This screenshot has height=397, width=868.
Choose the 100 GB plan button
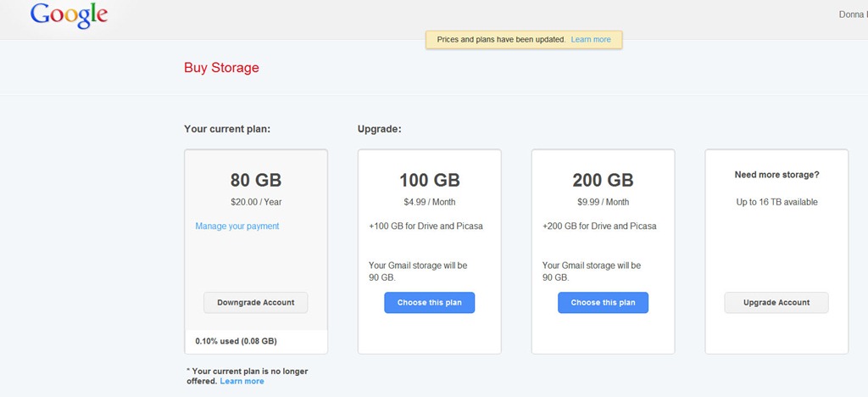[430, 303]
